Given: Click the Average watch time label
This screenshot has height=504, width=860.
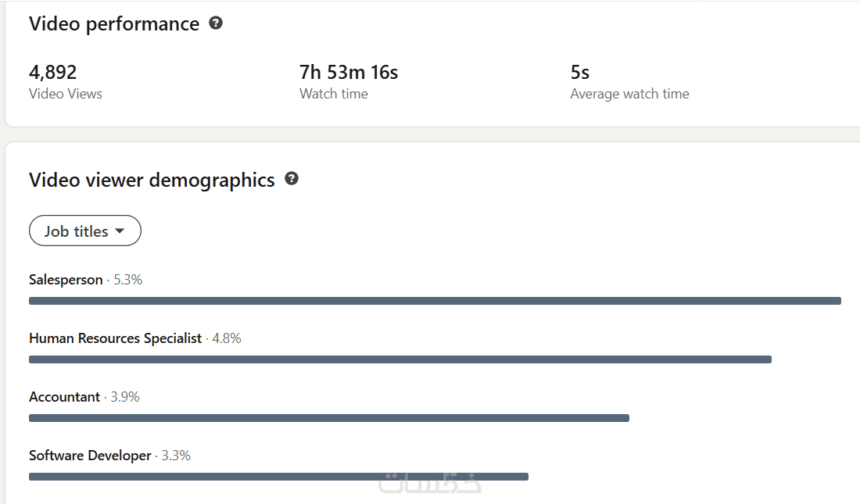Looking at the screenshot, I should [629, 94].
